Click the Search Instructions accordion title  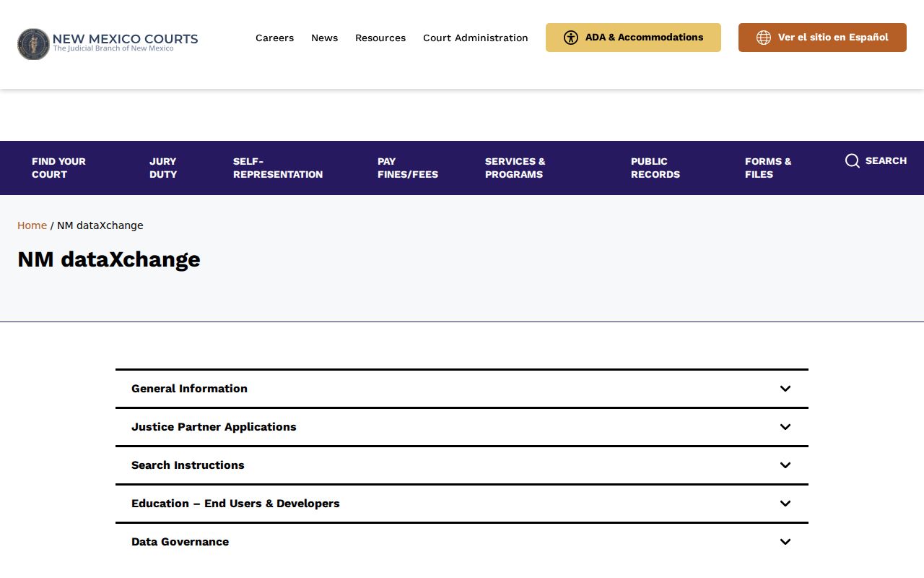click(x=188, y=465)
